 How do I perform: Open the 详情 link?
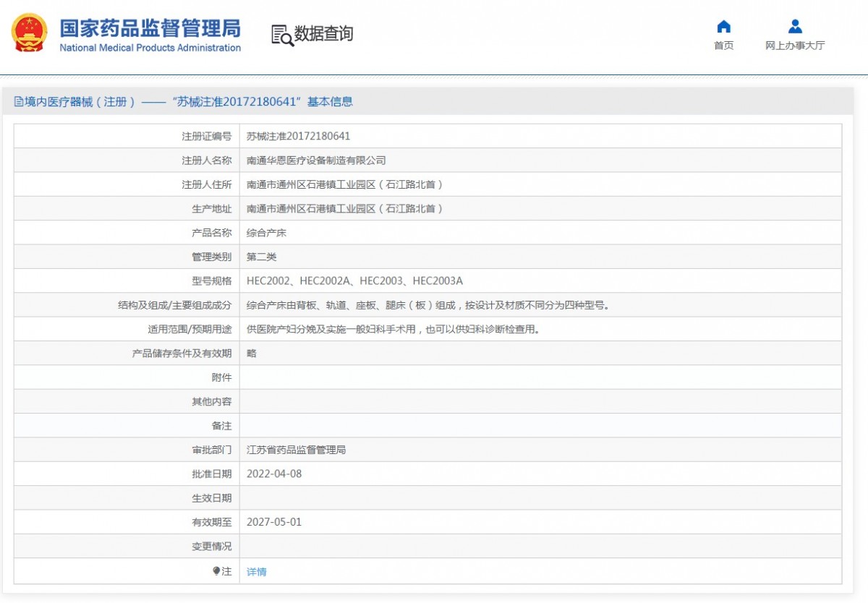(256, 572)
